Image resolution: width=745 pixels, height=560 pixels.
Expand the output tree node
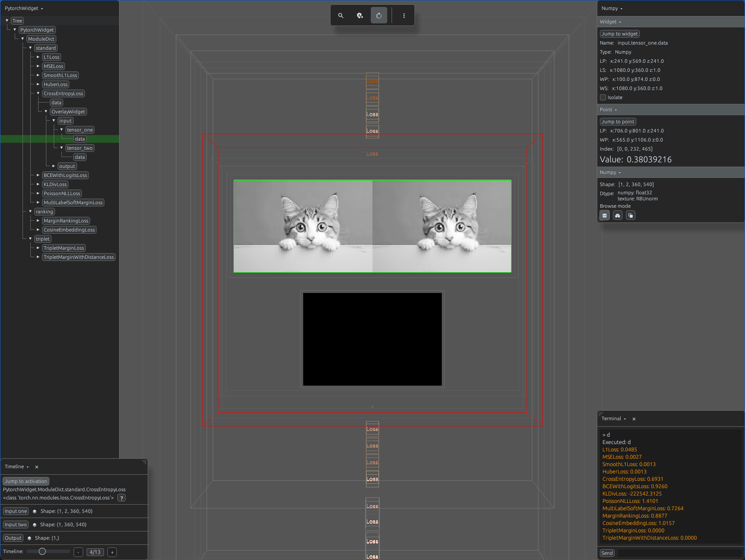click(x=54, y=166)
